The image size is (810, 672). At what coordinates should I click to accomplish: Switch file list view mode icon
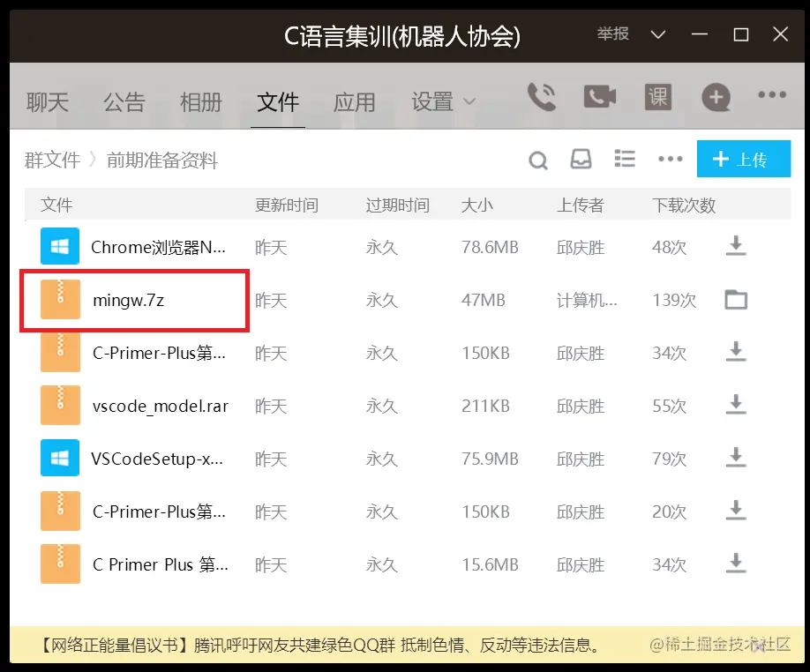625,159
